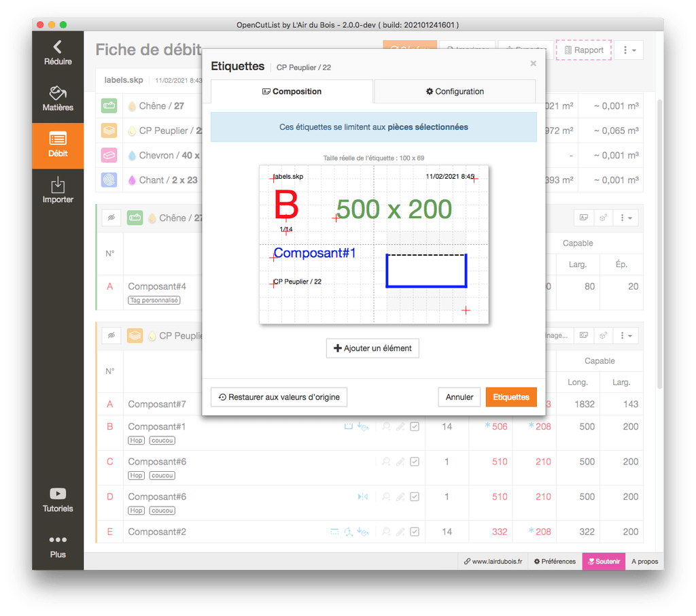This screenshot has width=696, height=616.
Task: Click the main page vertical scrollbar
Action: pyautogui.click(x=660, y=244)
